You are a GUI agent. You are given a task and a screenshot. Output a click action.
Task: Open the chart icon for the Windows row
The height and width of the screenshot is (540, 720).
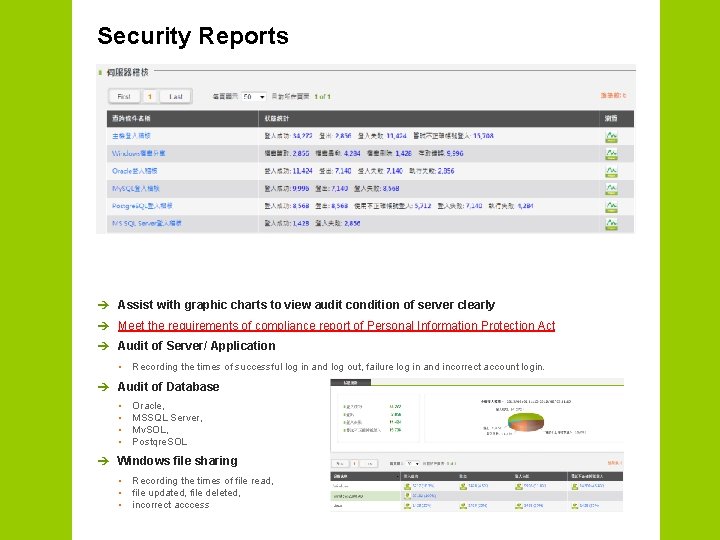[x=611, y=154]
